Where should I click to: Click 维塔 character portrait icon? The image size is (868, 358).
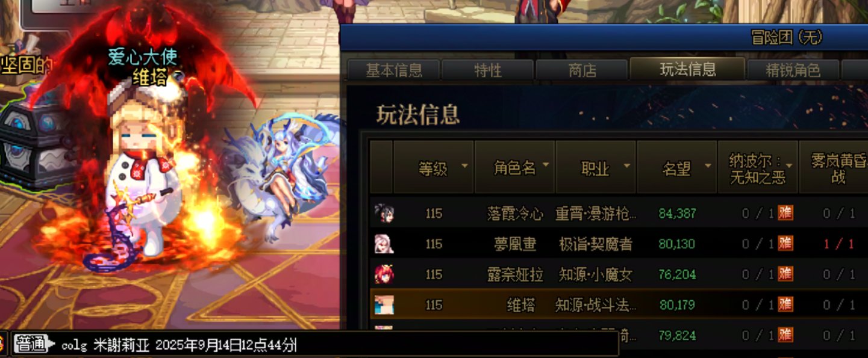[382, 305]
